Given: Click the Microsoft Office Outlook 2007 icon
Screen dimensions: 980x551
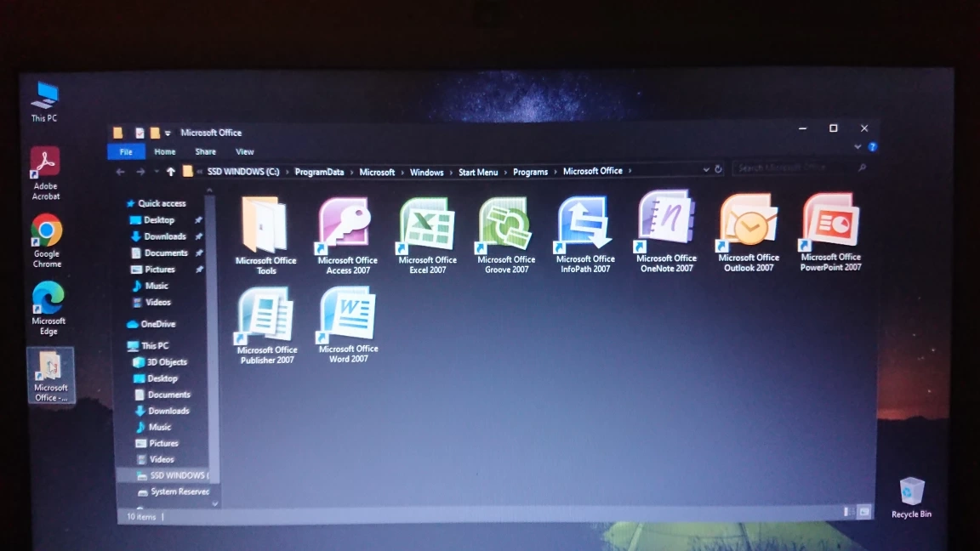Looking at the screenshot, I should tap(748, 224).
